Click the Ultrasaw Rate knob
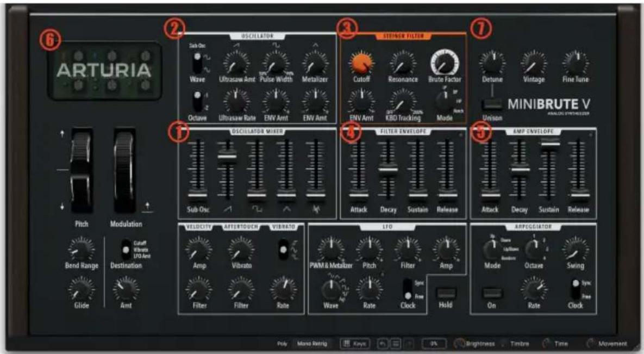The width and height of the screenshot is (644, 354). click(x=236, y=102)
